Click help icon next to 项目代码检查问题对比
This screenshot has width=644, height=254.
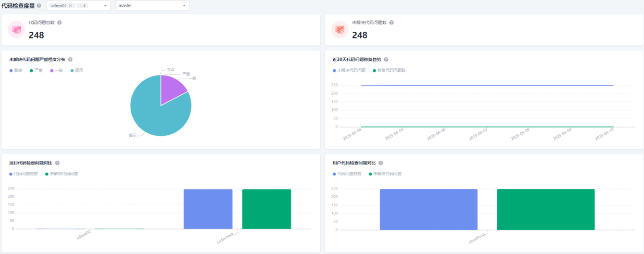coord(57,163)
